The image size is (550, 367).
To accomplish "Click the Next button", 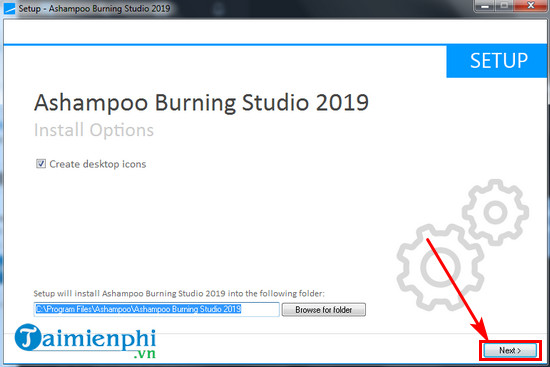I will 510,350.
